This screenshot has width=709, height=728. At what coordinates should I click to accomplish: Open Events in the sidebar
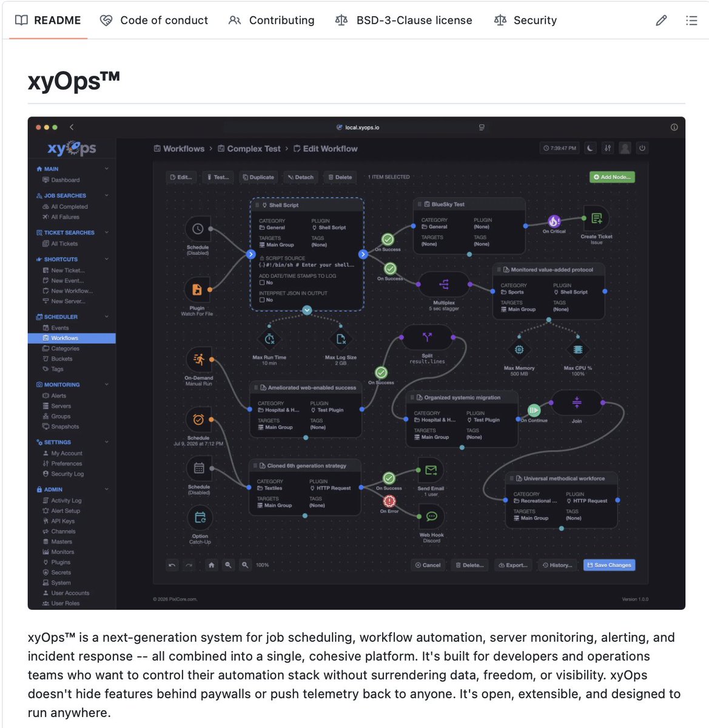56,328
